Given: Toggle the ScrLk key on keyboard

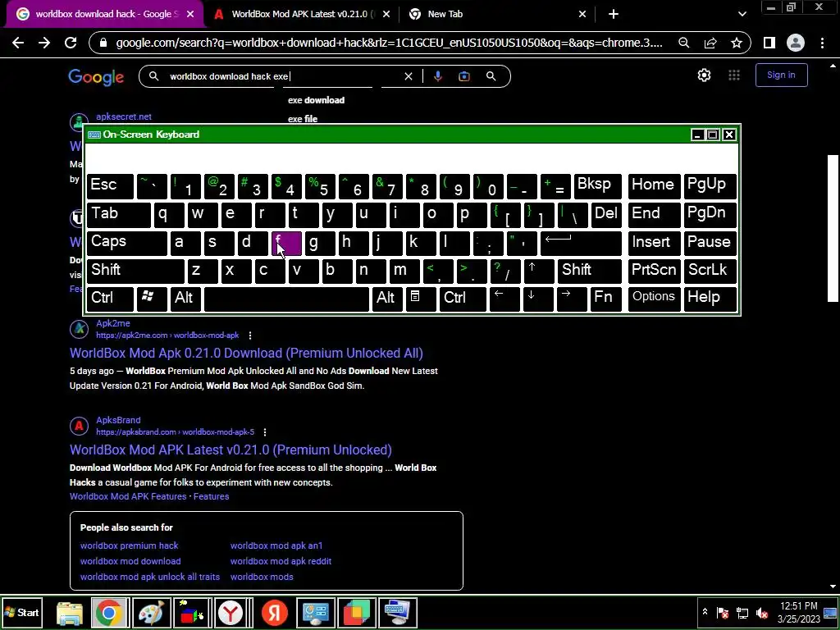Looking at the screenshot, I should (710, 271).
